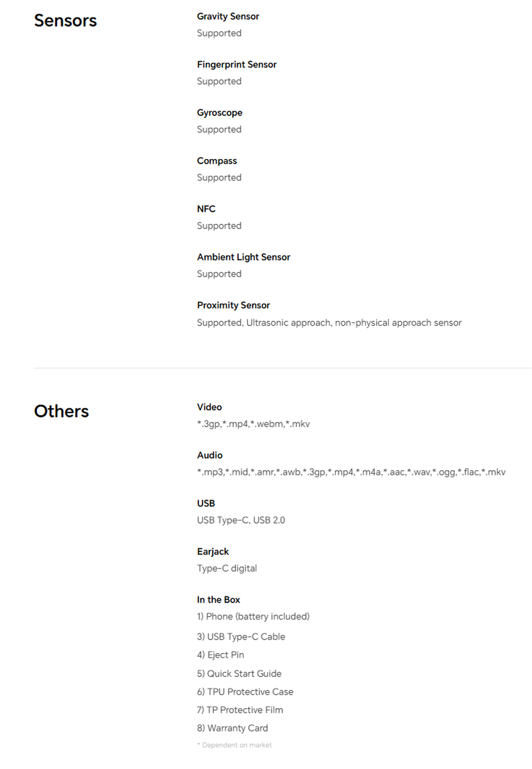Click the Gyroscope spec label

tap(220, 113)
